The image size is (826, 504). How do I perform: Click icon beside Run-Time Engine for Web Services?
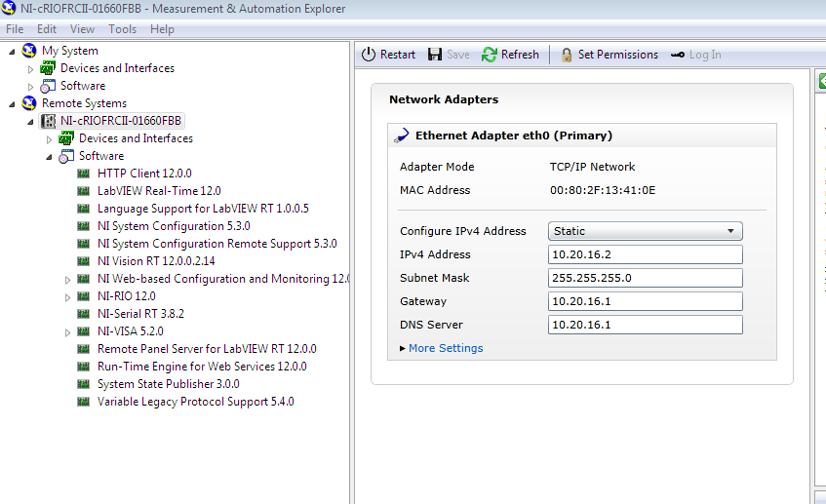tap(83, 366)
